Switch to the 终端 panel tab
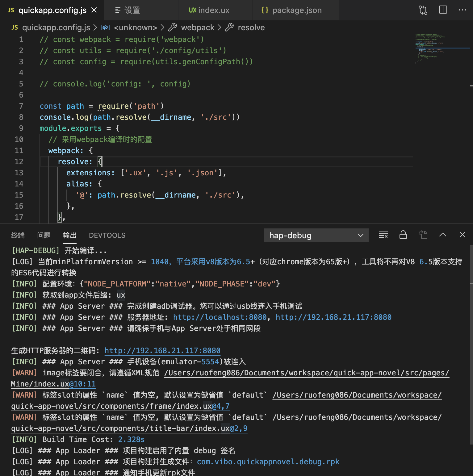Screen dimensions: 473x476 17,235
